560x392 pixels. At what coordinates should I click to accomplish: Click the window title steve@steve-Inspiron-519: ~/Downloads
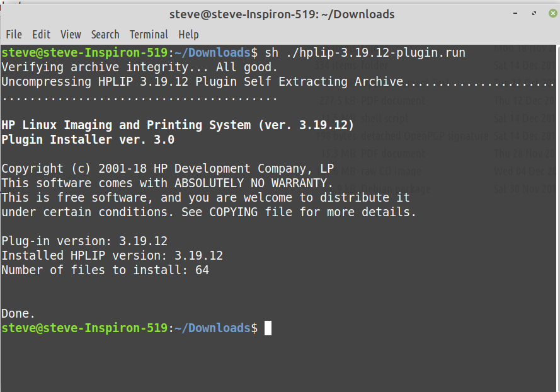[x=282, y=14]
